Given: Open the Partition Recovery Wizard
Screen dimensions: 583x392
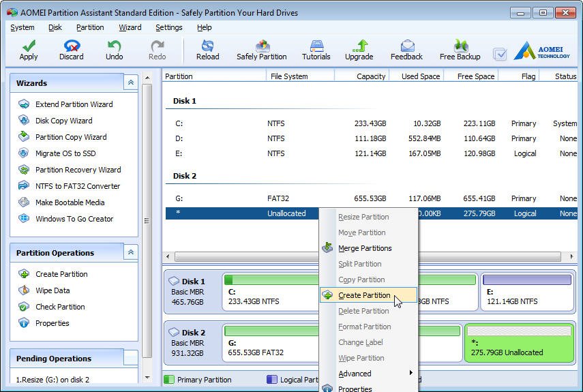Looking at the screenshot, I should tap(70, 170).
